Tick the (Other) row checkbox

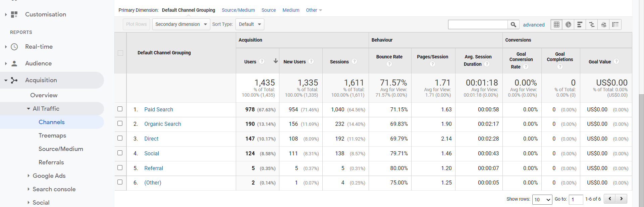[x=120, y=182]
